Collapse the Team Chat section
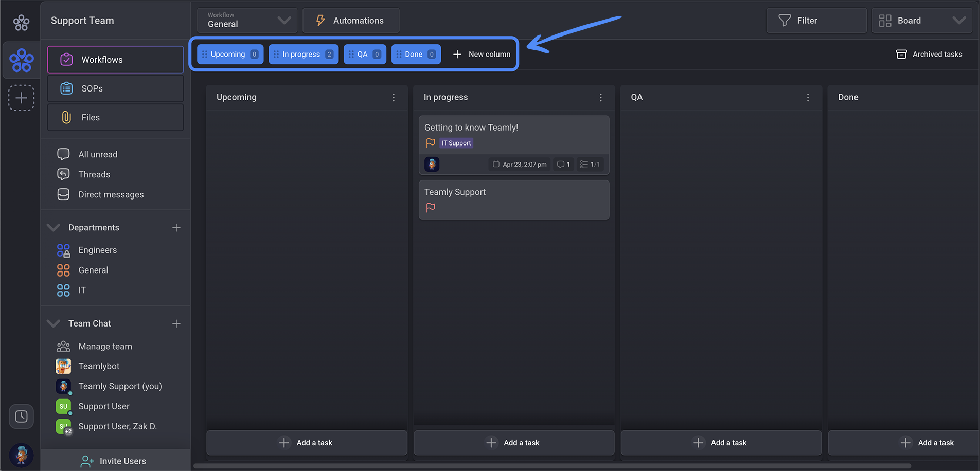The width and height of the screenshot is (980, 471). 54,323
